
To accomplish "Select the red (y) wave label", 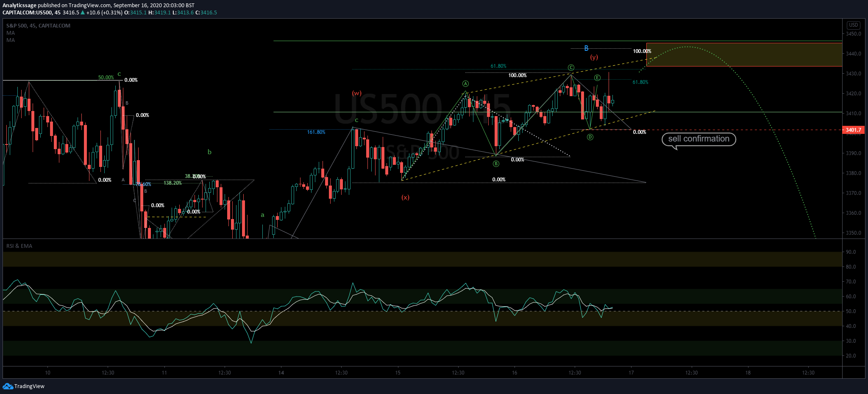I will [594, 57].
